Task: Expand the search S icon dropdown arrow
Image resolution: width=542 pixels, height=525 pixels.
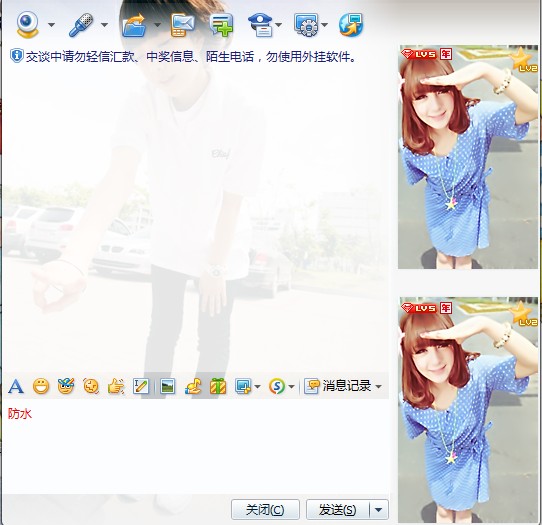Action: pos(291,386)
